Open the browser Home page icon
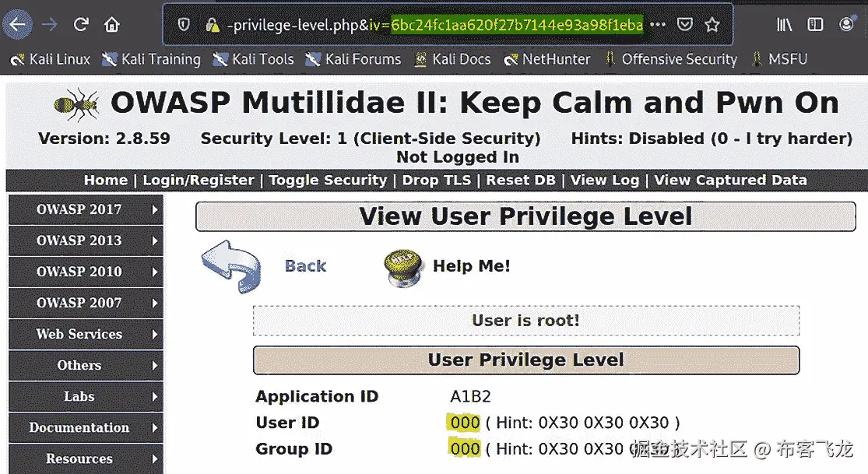 [x=113, y=23]
